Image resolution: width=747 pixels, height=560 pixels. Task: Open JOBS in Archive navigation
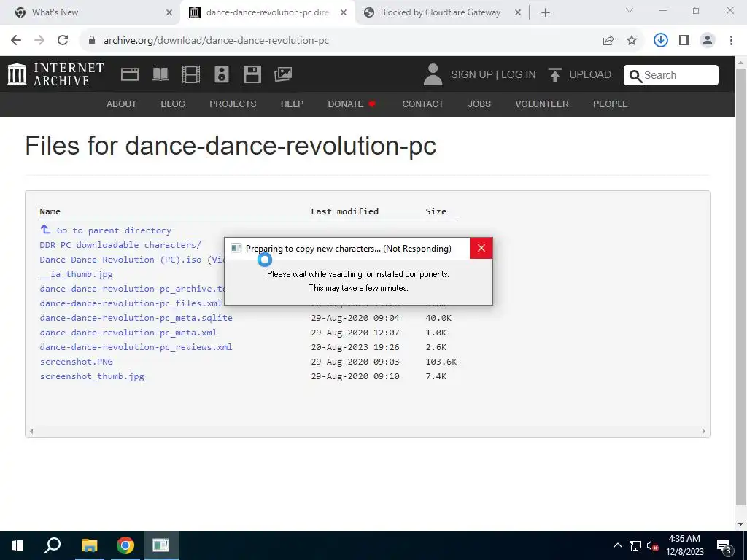479,104
